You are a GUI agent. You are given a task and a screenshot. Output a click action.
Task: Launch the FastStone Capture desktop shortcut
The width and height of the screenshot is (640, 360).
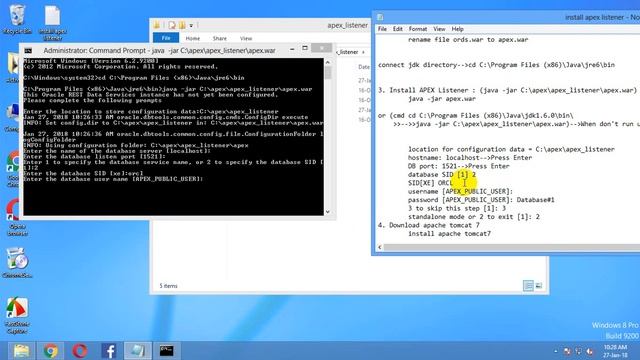[17, 316]
